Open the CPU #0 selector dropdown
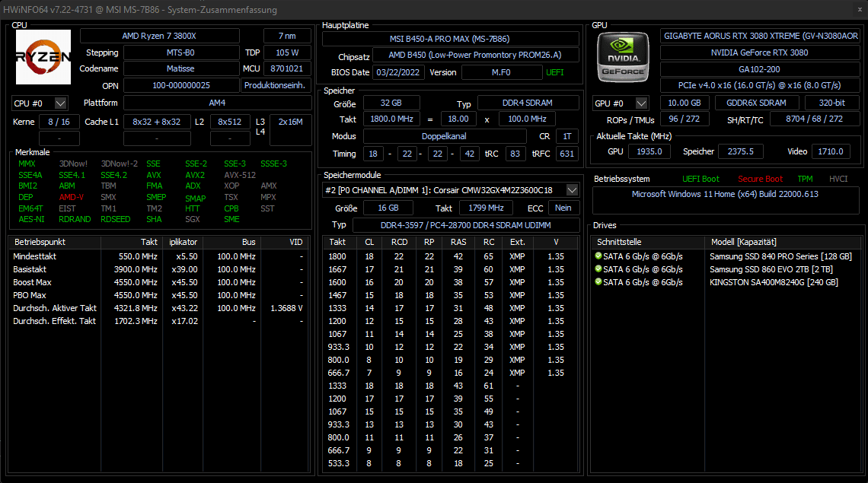 (60, 103)
